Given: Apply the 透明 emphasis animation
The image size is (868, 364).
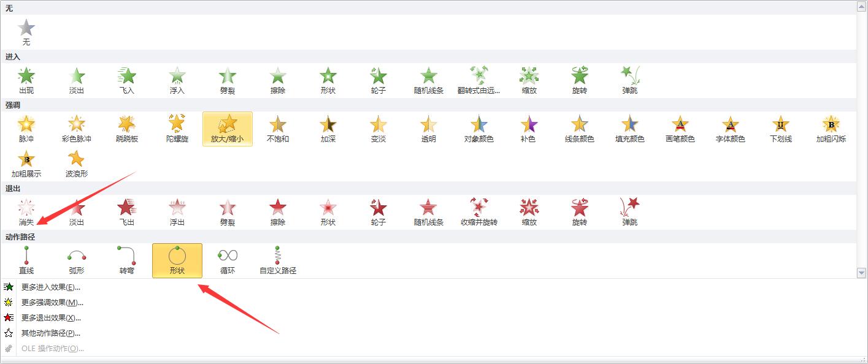Looking at the screenshot, I should (x=429, y=129).
